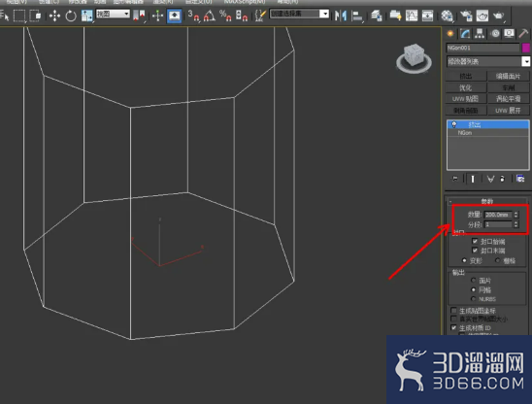Open the magenta object color swatch

pyautogui.click(x=526, y=48)
